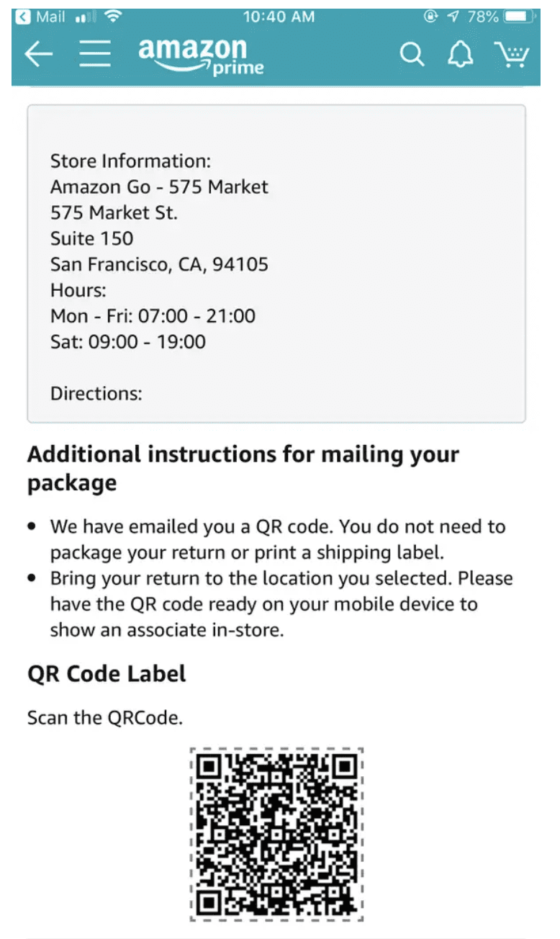
Task: Tap the QR code image
Action: (276, 834)
